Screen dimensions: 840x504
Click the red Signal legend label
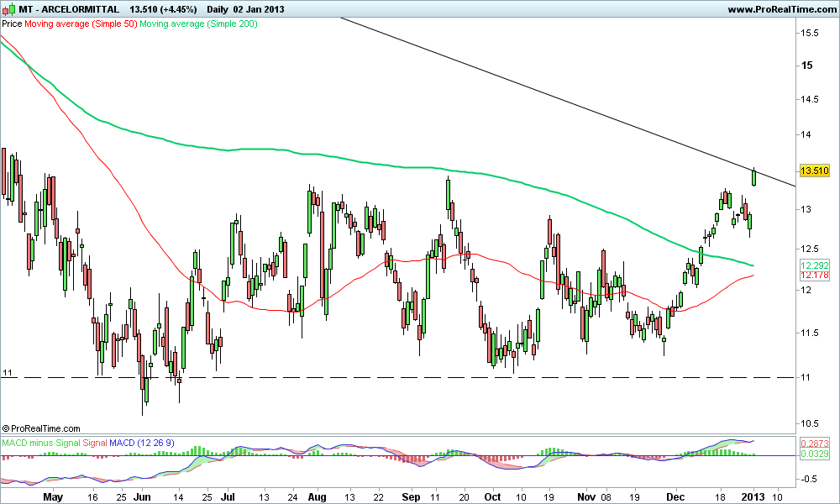click(x=95, y=443)
